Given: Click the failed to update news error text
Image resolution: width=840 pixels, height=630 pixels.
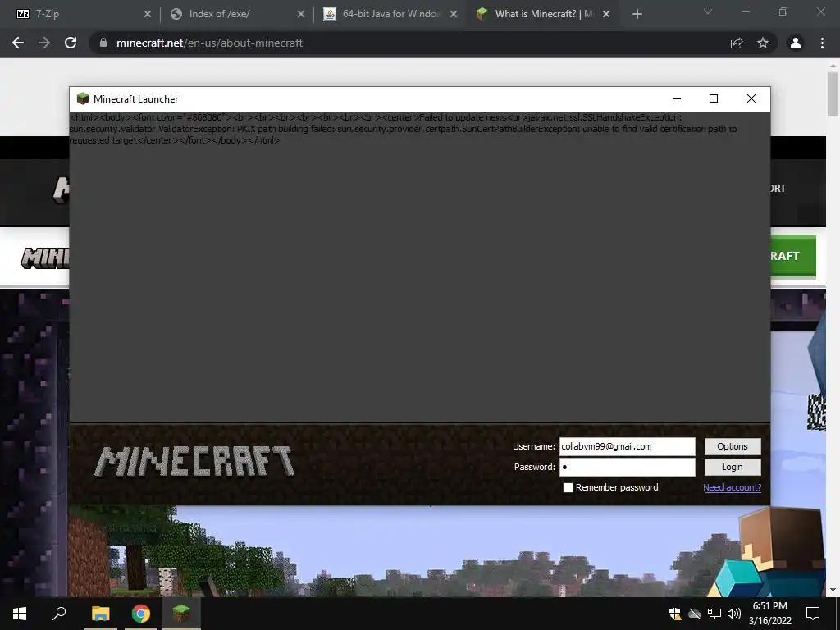Looking at the screenshot, I should 403,129.
